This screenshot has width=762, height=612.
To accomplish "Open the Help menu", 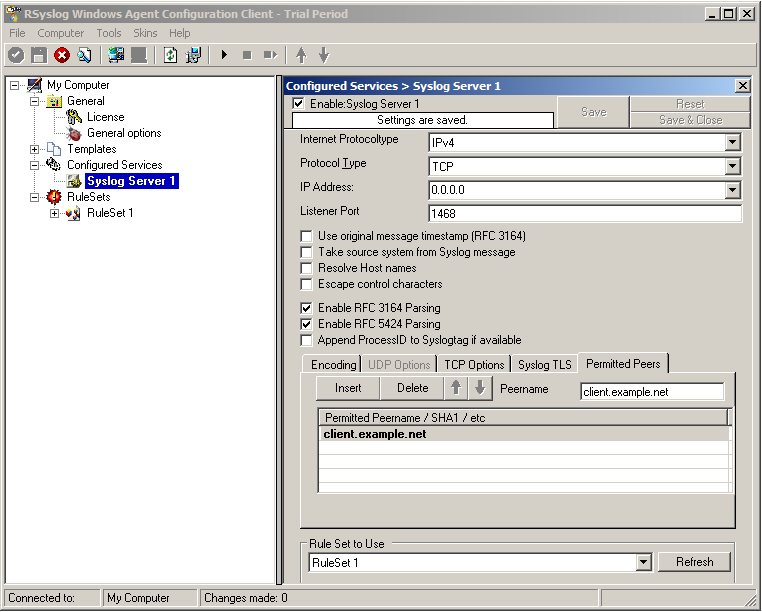I will coord(180,33).
